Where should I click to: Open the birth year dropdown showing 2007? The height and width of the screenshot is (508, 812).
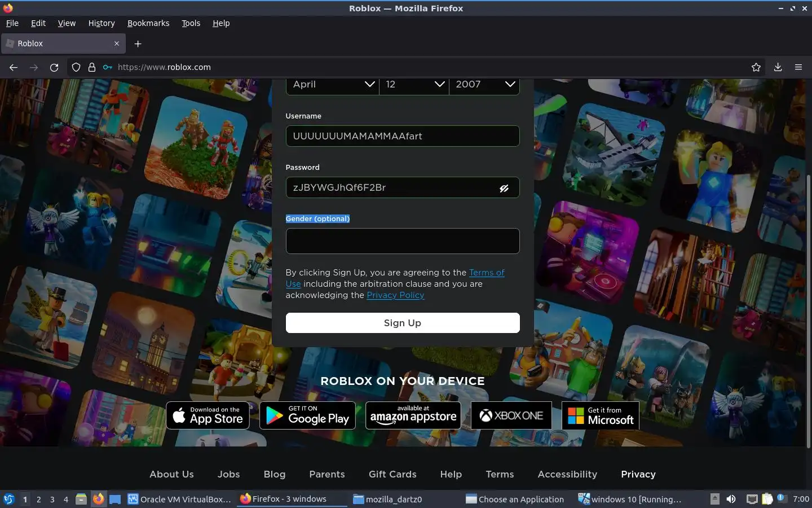coord(484,85)
